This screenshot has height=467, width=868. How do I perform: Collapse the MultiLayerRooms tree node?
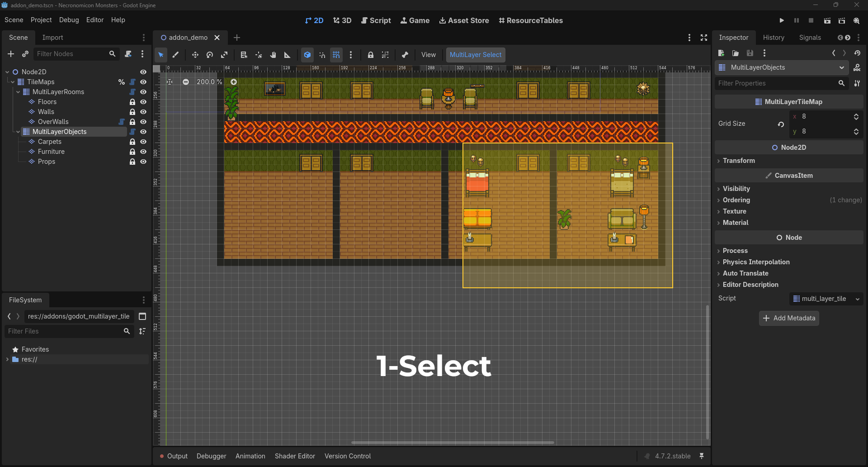tap(18, 92)
